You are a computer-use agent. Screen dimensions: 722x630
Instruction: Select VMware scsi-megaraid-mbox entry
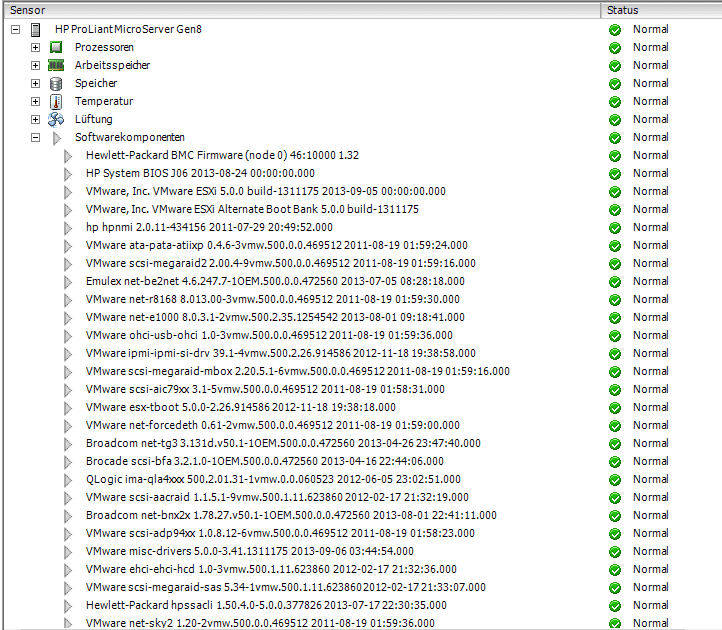pos(298,371)
